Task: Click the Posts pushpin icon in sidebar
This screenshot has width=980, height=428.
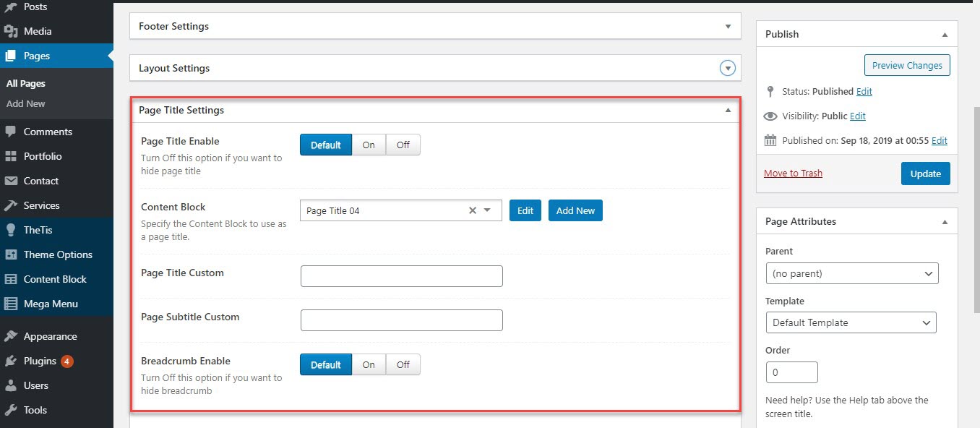Action: (x=11, y=7)
